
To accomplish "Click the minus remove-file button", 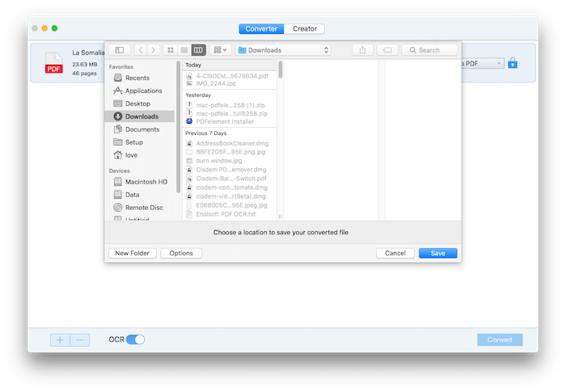I will (80, 340).
